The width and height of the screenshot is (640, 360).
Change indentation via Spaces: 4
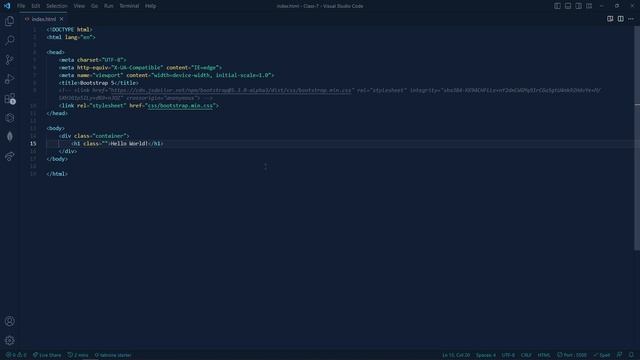486,355
